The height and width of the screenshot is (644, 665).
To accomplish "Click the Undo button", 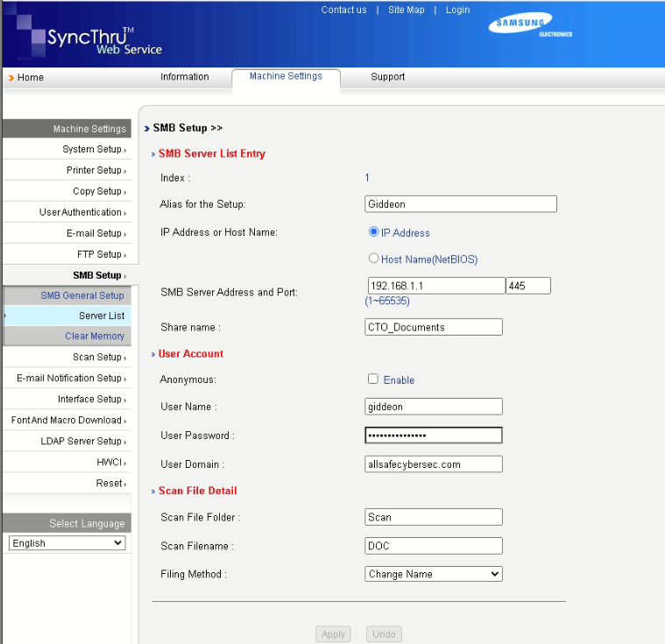I will [x=384, y=634].
